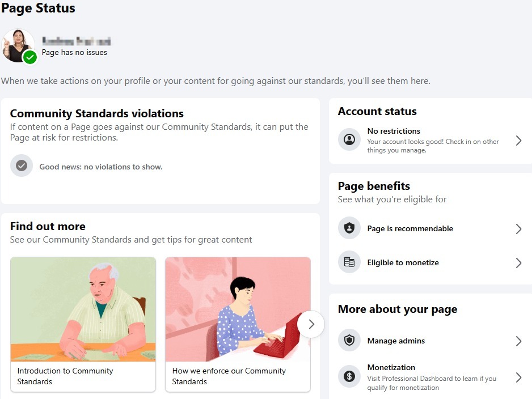Click the gray checkmark violations icon
Screen dimensions: 532x399
(22, 165)
